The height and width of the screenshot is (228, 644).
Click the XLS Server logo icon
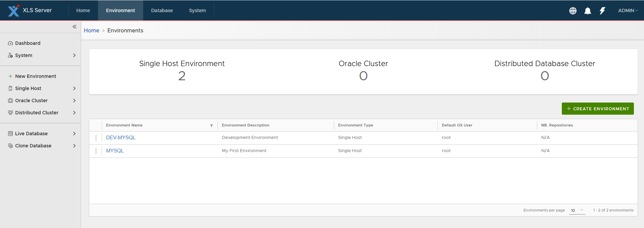13,10
